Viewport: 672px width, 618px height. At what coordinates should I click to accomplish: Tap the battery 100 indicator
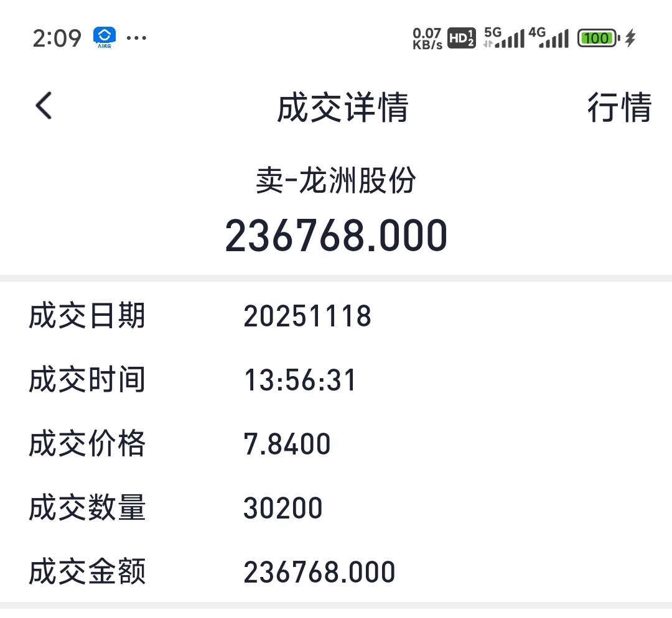click(599, 38)
